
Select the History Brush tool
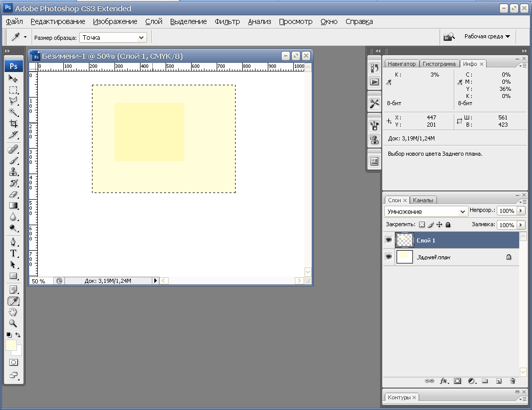click(x=13, y=183)
